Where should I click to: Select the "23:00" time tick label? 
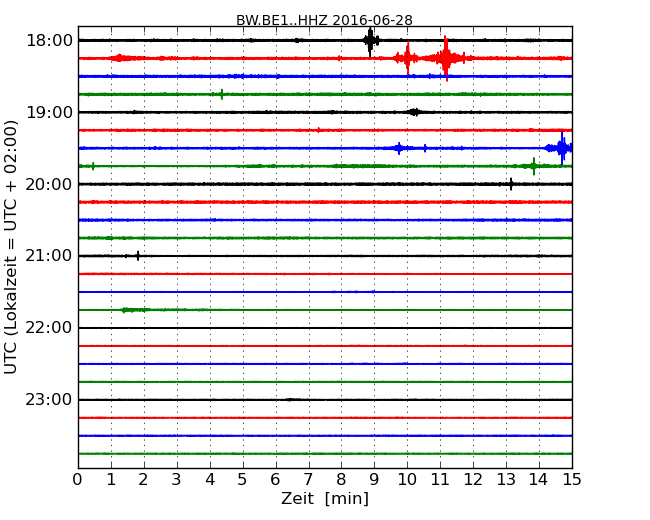pyautogui.click(x=49, y=400)
